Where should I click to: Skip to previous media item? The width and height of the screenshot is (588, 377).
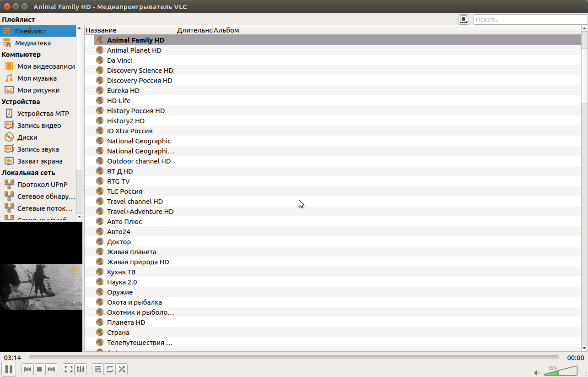(x=27, y=369)
